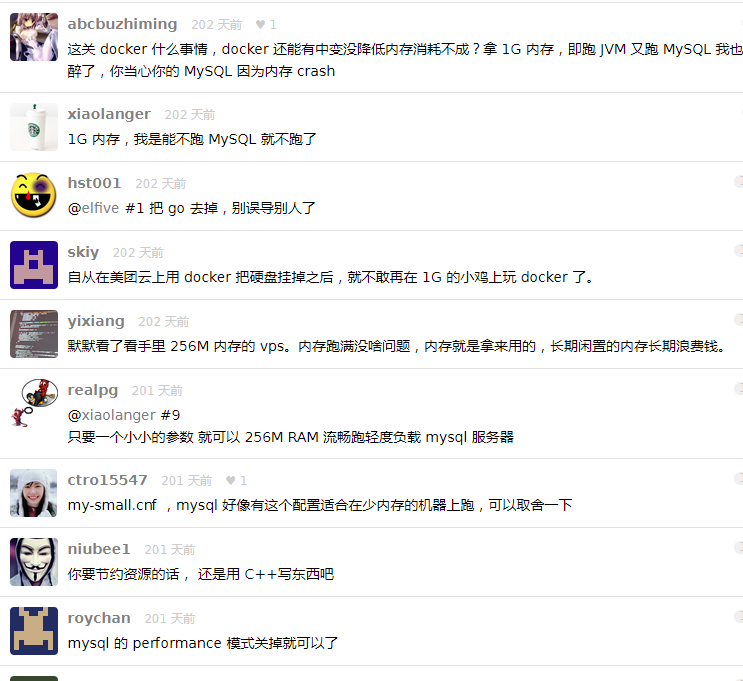Open username link niubee1
This screenshot has width=743, height=681.
click(x=99, y=549)
